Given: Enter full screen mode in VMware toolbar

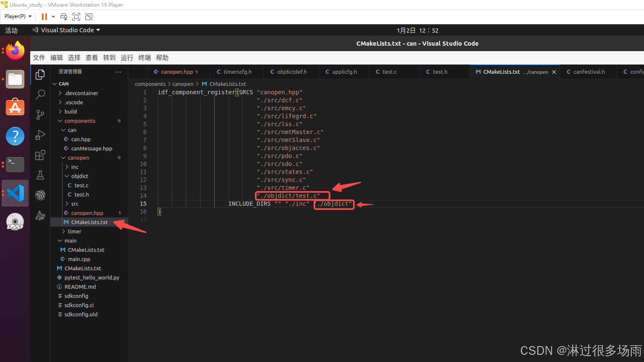Looking at the screenshot, I should coord(76,17).
